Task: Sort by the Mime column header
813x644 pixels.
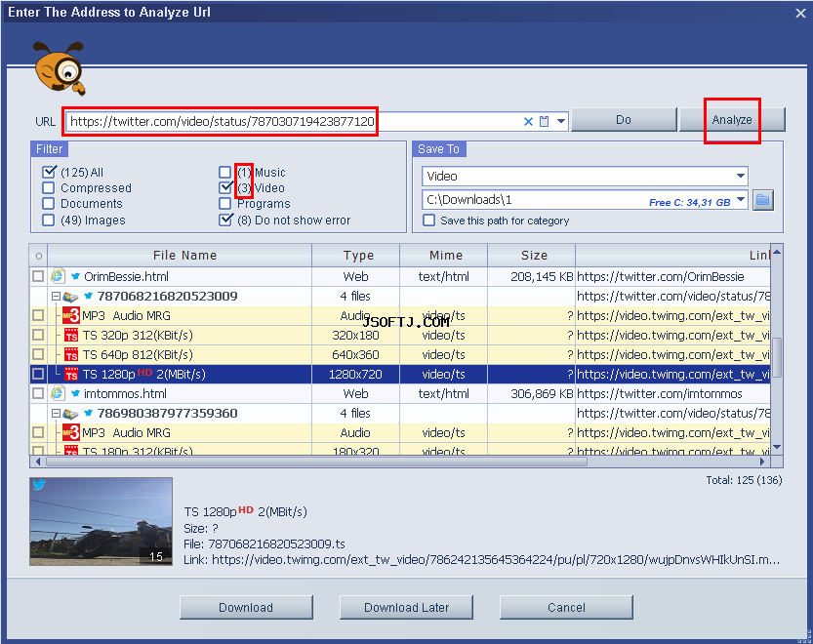Action: pos(443,256)
